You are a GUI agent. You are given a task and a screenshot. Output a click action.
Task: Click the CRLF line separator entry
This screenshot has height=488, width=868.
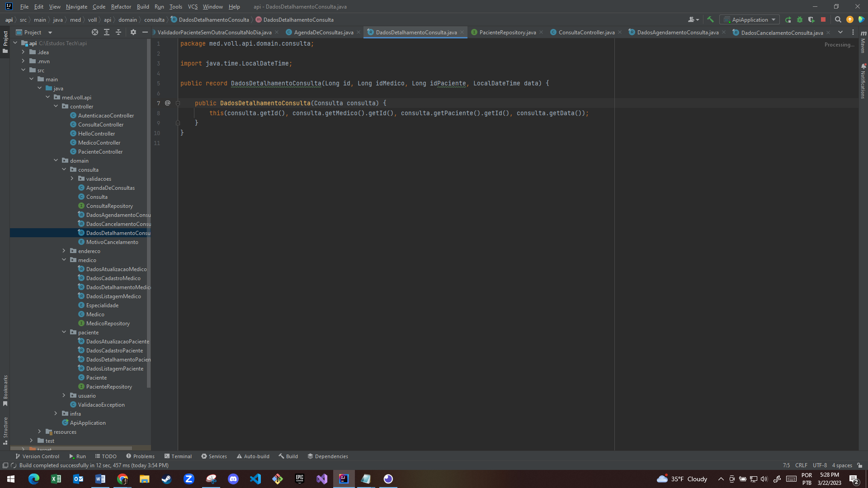tap(801, 465)
